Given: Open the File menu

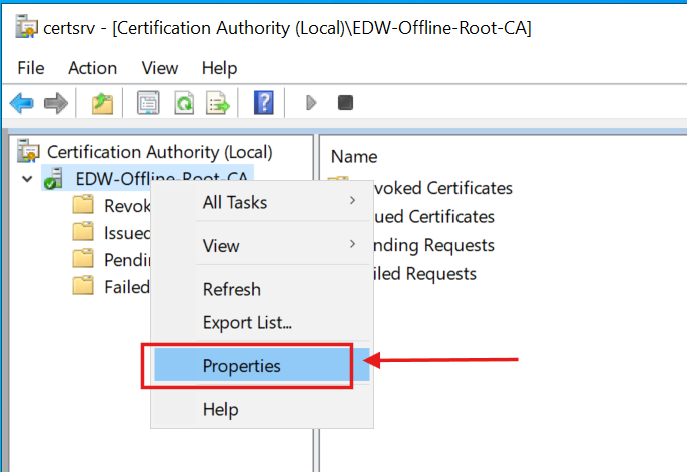Looking at the screenshot, I should pyautogui.click(x=31, y=68).
